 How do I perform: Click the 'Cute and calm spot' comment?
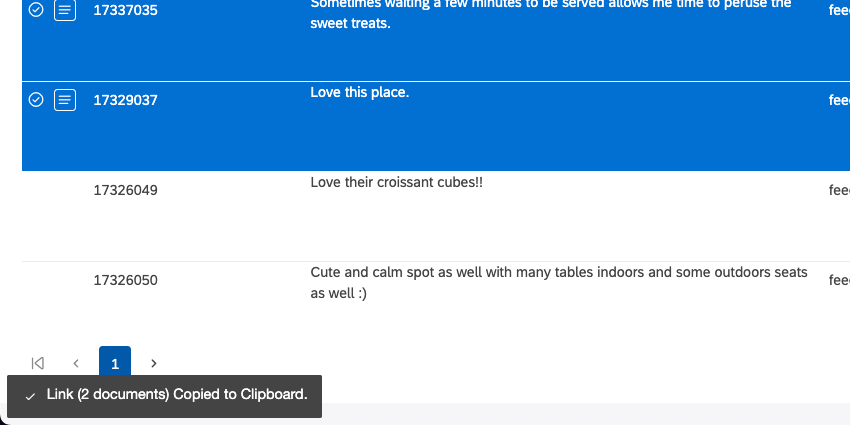point(558,273)
